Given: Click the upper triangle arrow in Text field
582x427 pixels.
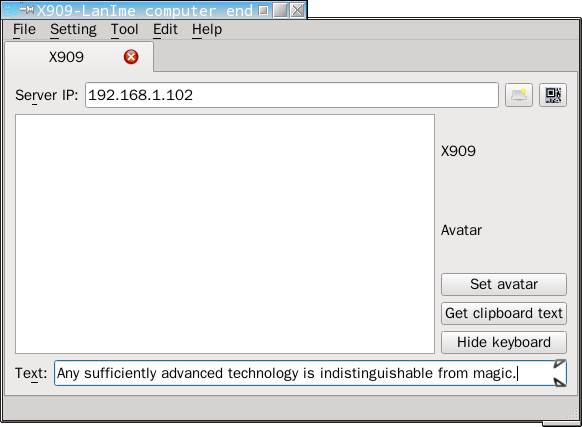Looking at the screenshot, I should click(560, 364).
